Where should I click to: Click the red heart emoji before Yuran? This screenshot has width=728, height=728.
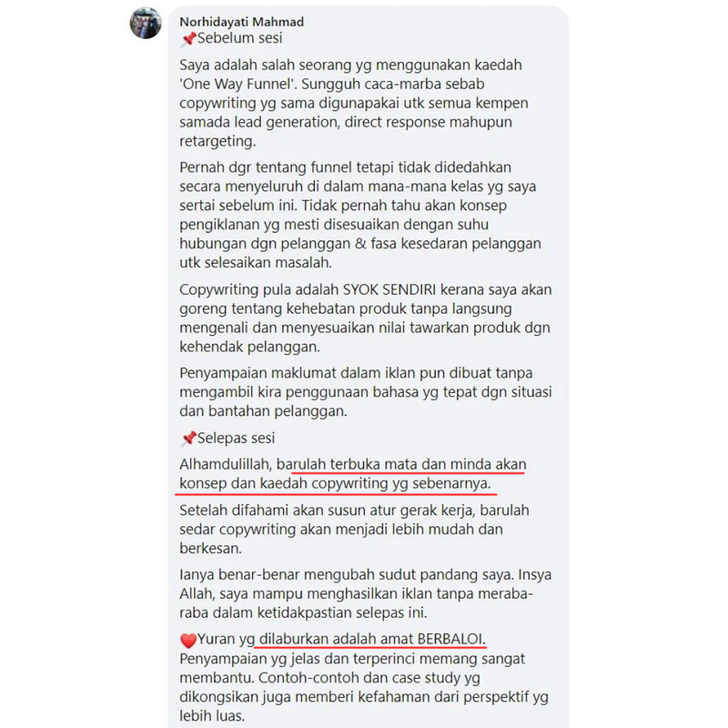click(x=188, y=641)
